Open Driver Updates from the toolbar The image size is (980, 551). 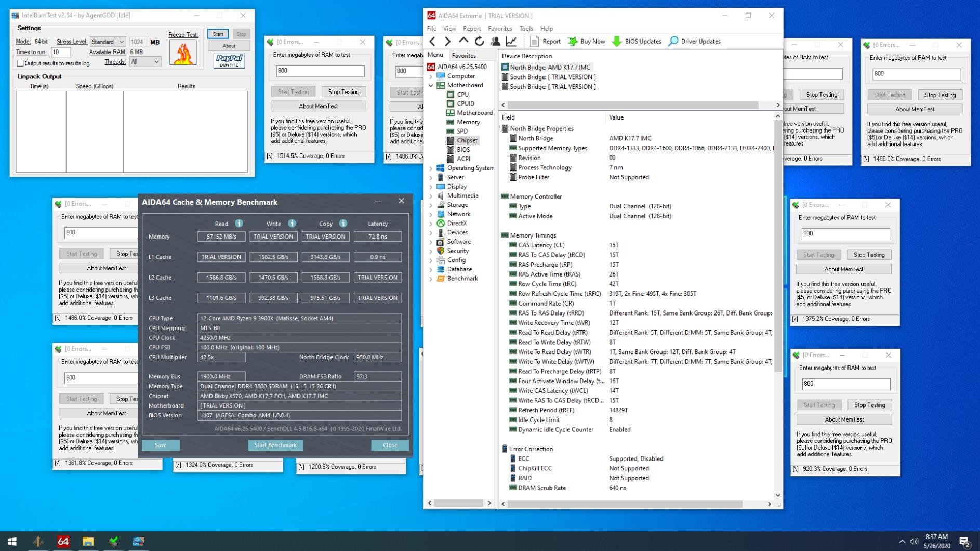[x=694, y=42]
